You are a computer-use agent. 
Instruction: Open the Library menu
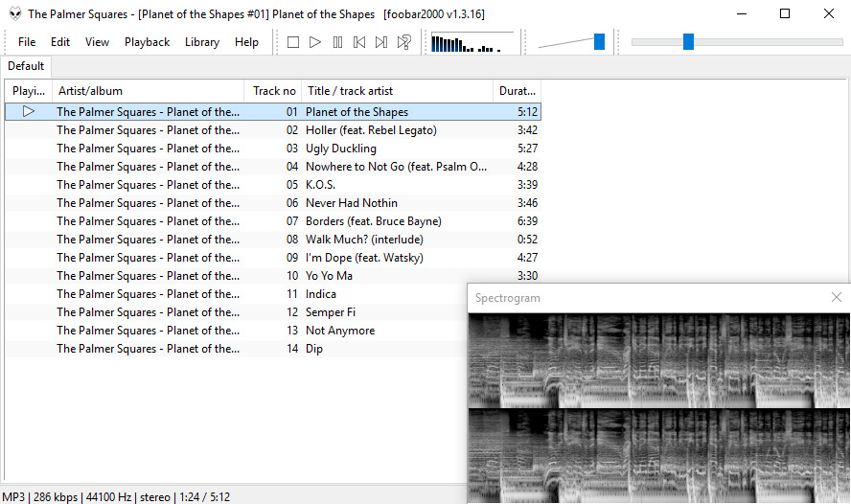pos(202,42)
